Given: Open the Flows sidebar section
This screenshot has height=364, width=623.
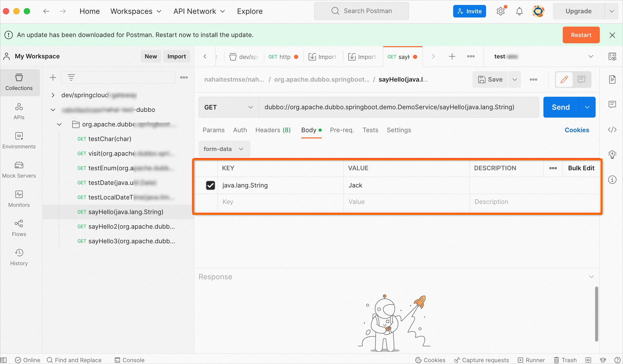Looking at the screenshot, I should [19, 228].
